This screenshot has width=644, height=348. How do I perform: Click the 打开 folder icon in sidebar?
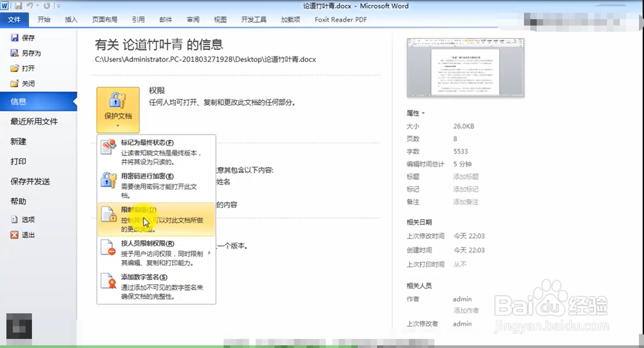click(x=14, y=68)
